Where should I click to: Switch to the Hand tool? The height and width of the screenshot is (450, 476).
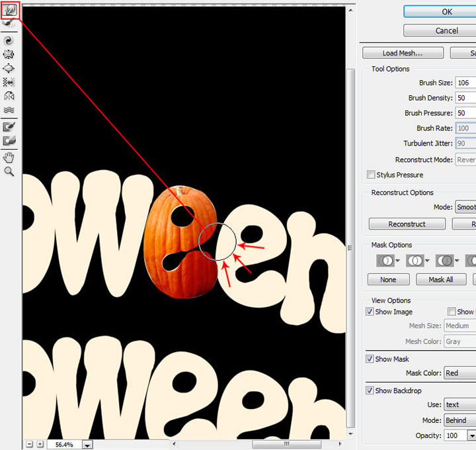point(9,157)
